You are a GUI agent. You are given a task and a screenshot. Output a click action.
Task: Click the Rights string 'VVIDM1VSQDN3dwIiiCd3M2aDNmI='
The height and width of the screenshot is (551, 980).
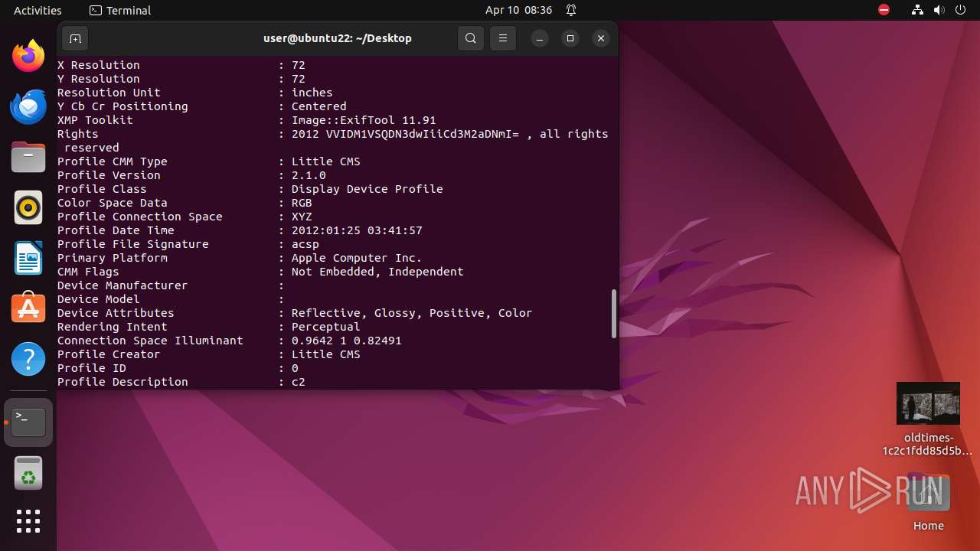pyautogui.click(x=423, y=134)
